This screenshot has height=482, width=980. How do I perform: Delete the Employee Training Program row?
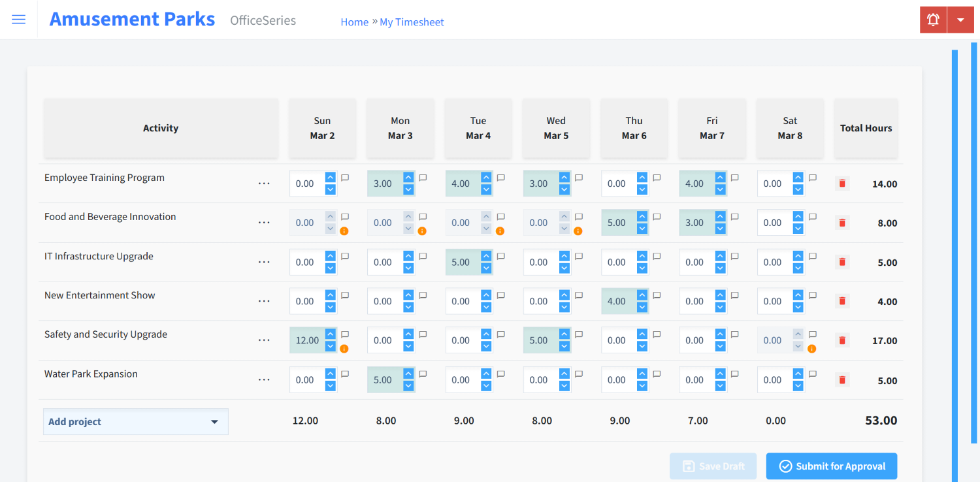(x=841, y=184)
